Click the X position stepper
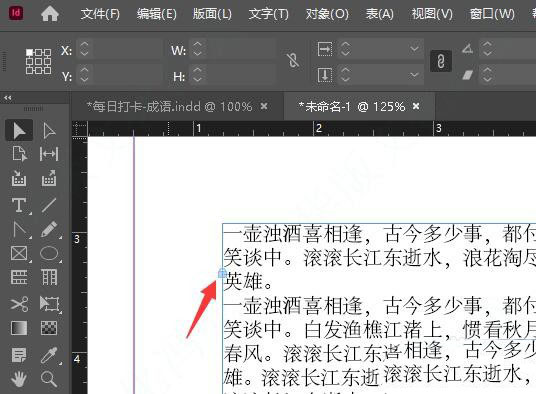Image resolution: width=536 pixels, height=394 pixels. [x=84, y=49]
